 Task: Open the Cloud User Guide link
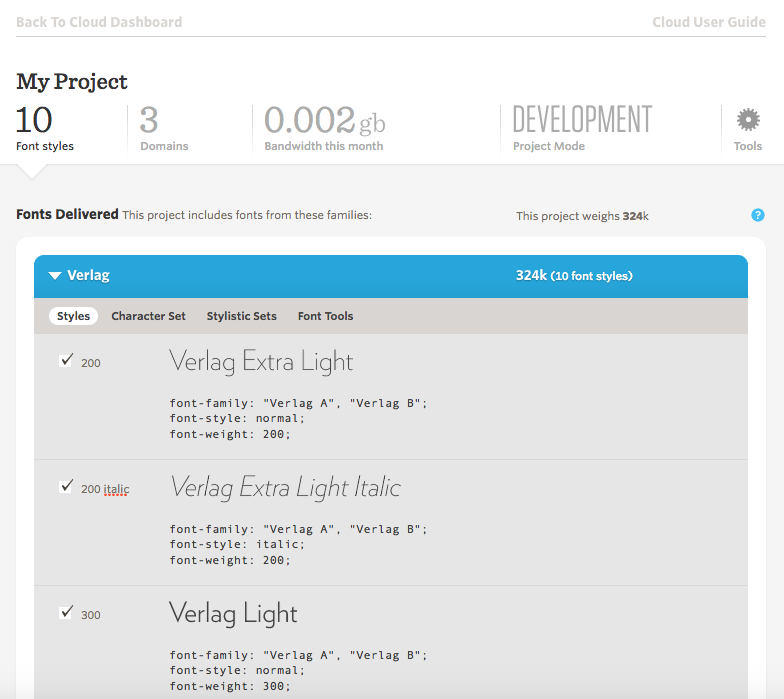coord(709,22)
